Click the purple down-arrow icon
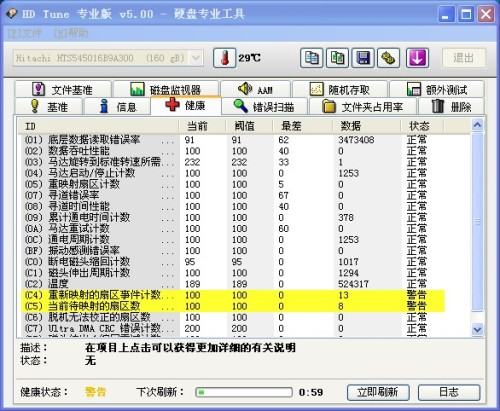Image resolution: width=500 pixels, height=411 pixels. tap(417, 58)
